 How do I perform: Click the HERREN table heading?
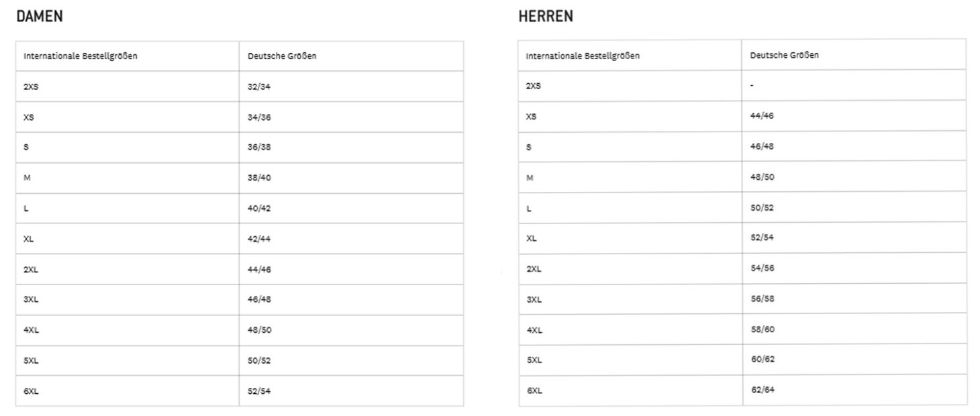pos(546,16)
